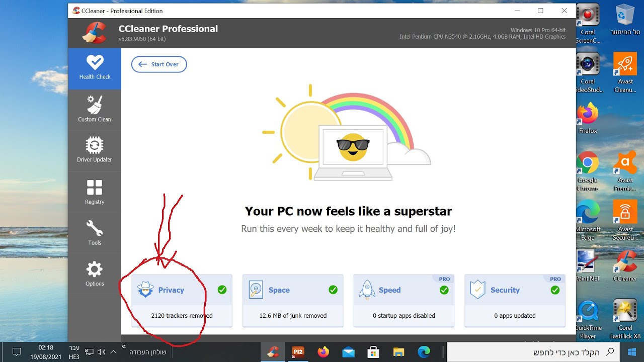644x362 pixels.
Task: Open the taskbar clock and date
Action: (x=45, y=352)
